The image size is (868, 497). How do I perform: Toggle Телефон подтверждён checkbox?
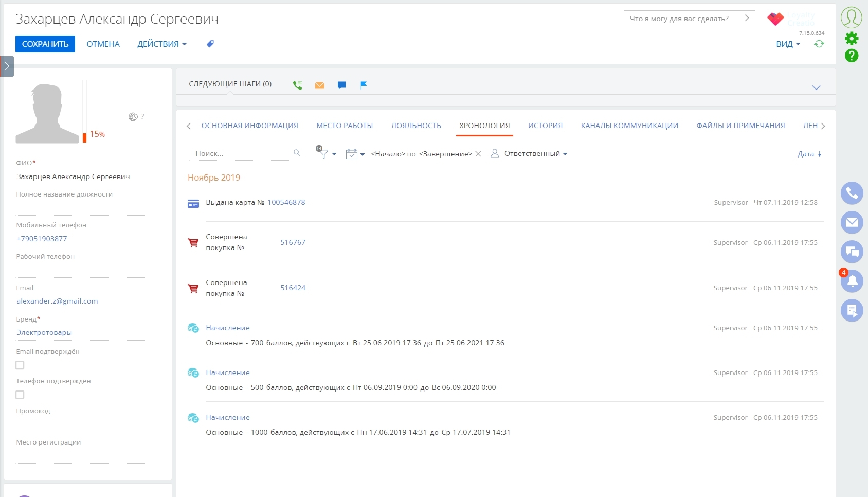(20, 395)
